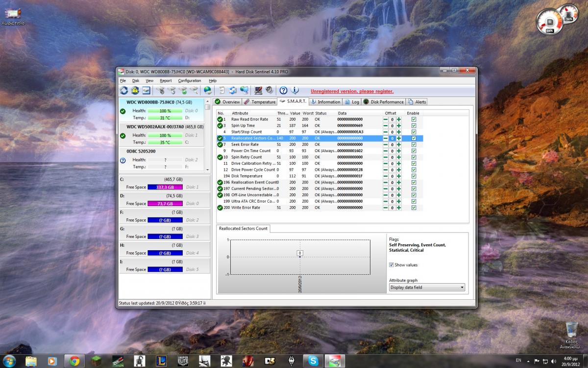Click the yellow warning triangle toolbar icon

click(135, 90)
